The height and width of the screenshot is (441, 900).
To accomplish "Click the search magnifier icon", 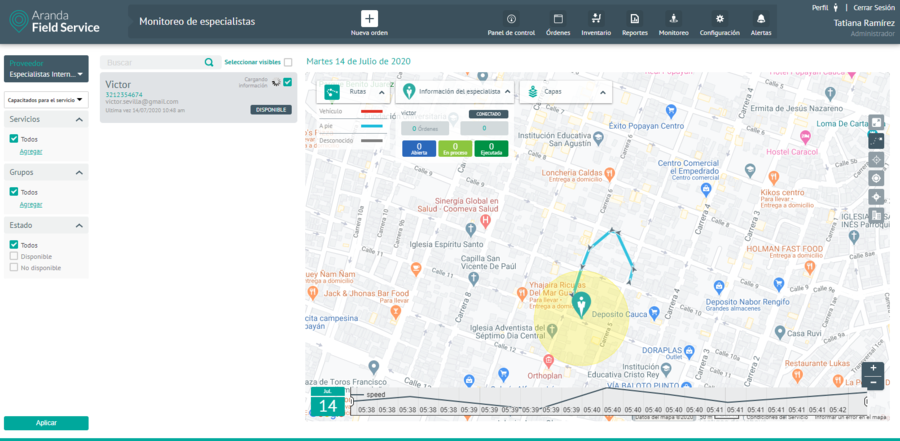I will click(x=210, y=63).
